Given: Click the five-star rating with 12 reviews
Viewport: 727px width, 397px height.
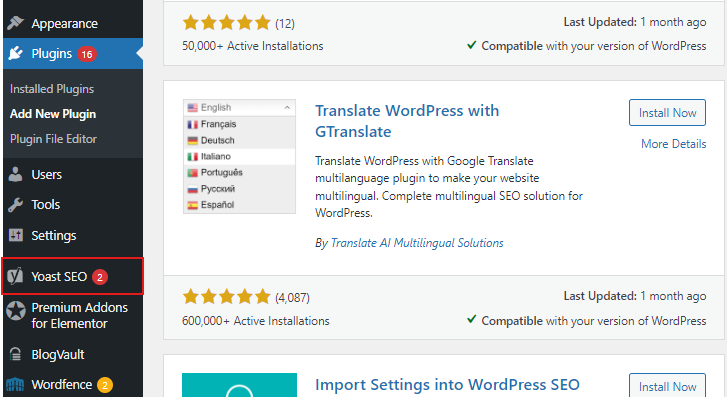Looking at the screenshot, I should pyautogui.click(x=226, y=22).
